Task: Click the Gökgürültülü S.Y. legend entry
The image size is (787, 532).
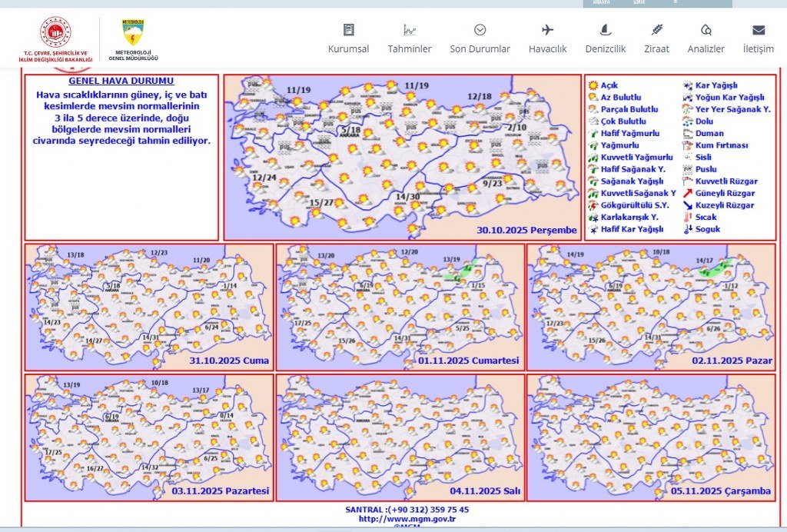Action: click(634, 205)
